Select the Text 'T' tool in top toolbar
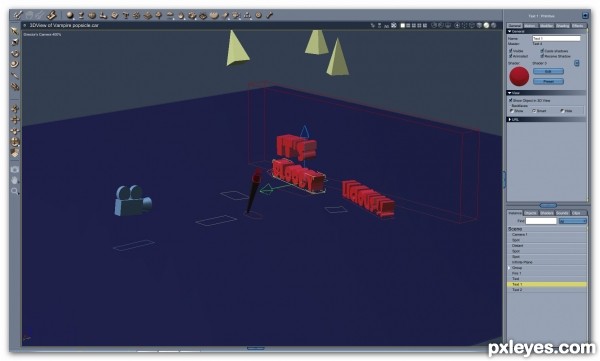 (x=126, y=15)
